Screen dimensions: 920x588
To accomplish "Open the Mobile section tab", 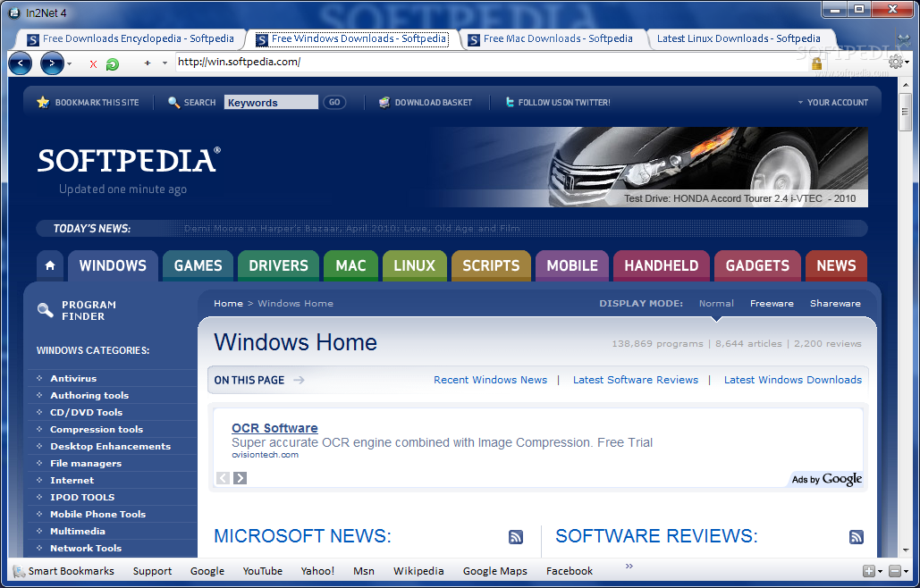I will (572, 265).
